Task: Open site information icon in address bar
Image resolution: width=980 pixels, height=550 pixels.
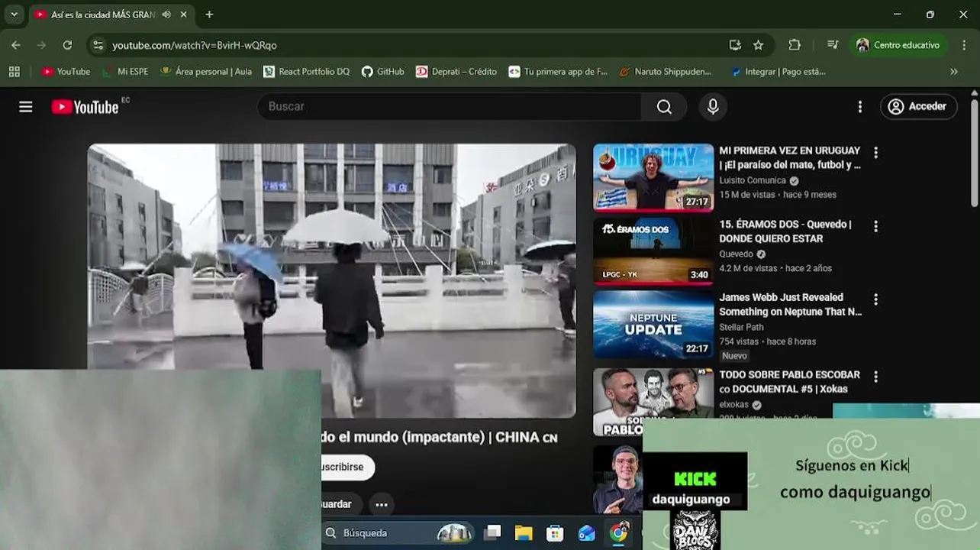Action: [x=98, y=45]
